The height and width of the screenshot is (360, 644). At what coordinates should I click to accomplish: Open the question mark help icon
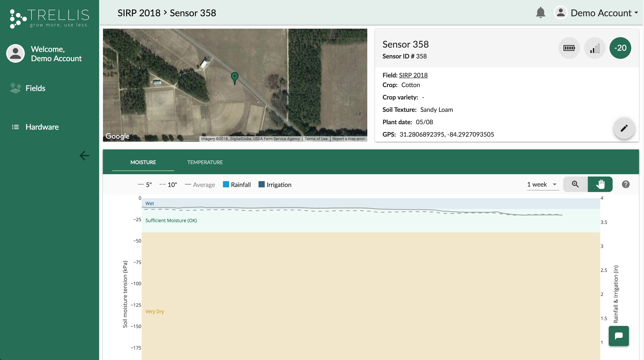(x=625, y=184)
